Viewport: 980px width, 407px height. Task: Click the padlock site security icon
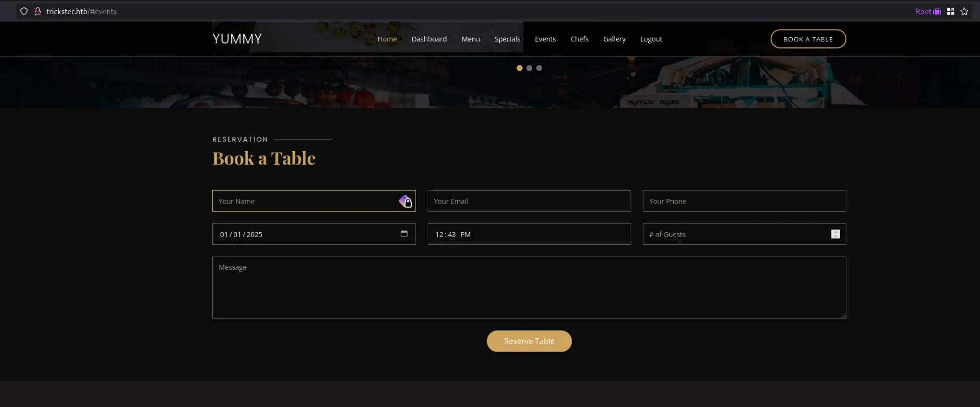click(37, 11)
